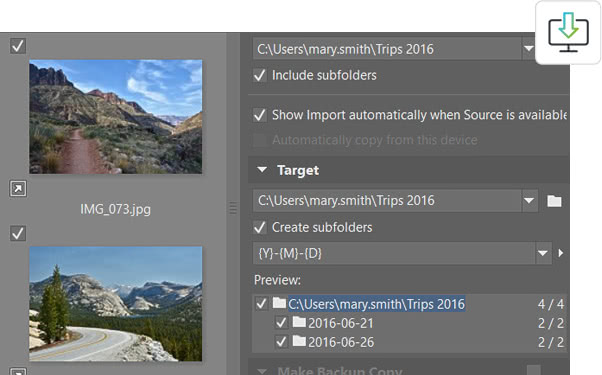Disable Show Import automatically when Source is available

coord(260,115)
